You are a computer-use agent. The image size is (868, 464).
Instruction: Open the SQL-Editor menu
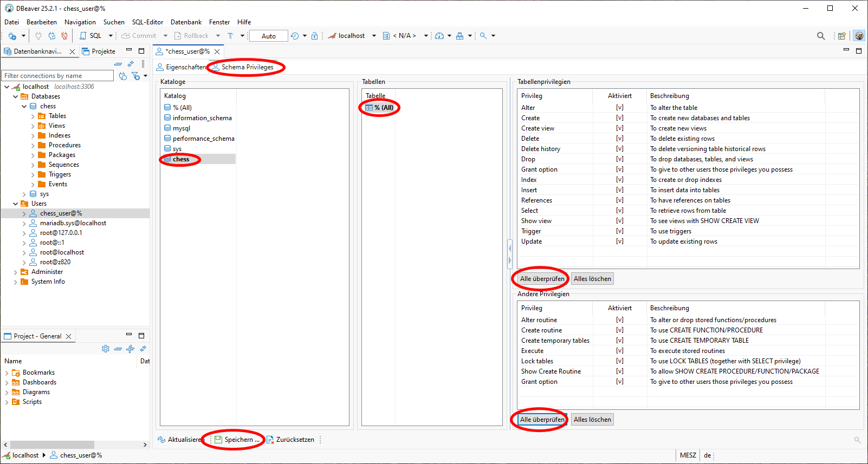tap(147, 22)
